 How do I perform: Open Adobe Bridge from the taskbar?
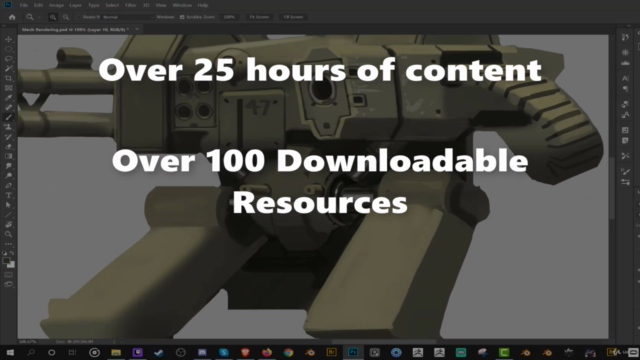pos(331,352)
